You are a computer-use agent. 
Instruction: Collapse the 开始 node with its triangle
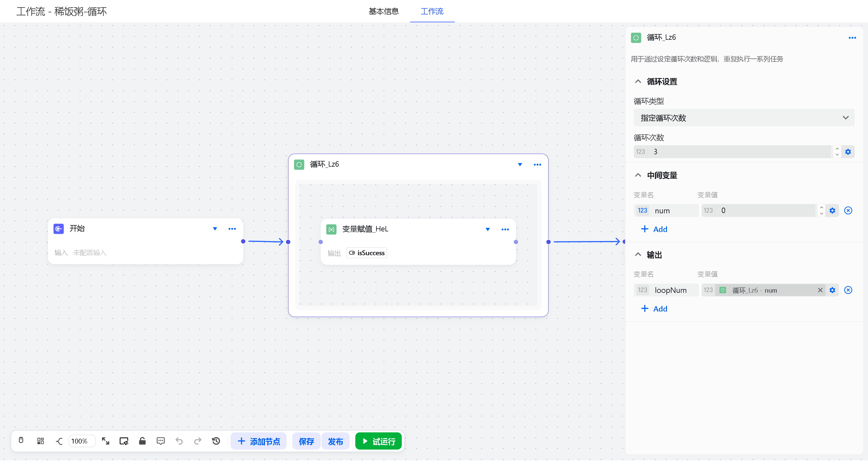coord(215,229)
